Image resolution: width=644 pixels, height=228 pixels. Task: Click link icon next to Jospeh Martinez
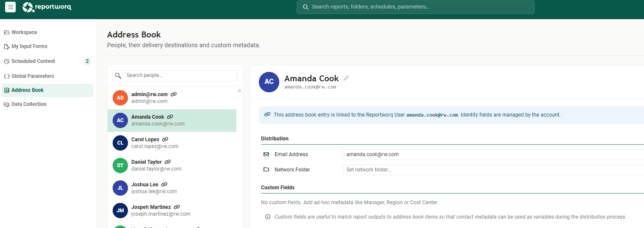(x=177, y=207)
